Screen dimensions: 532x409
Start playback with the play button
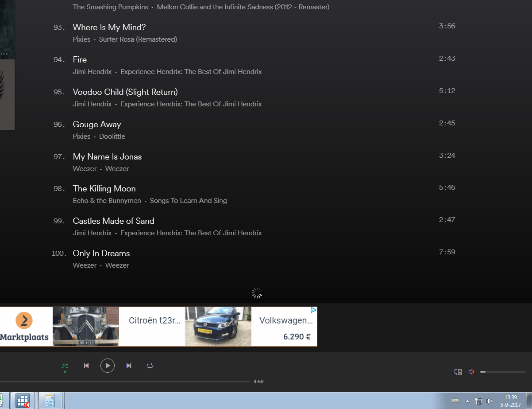tap(108, 366)
